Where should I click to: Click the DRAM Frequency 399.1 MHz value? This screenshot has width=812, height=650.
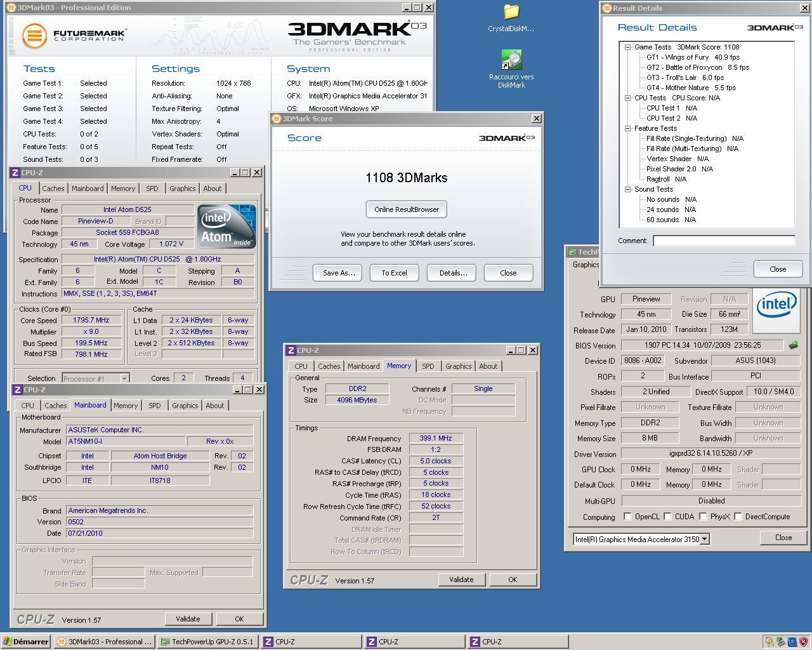436,438
